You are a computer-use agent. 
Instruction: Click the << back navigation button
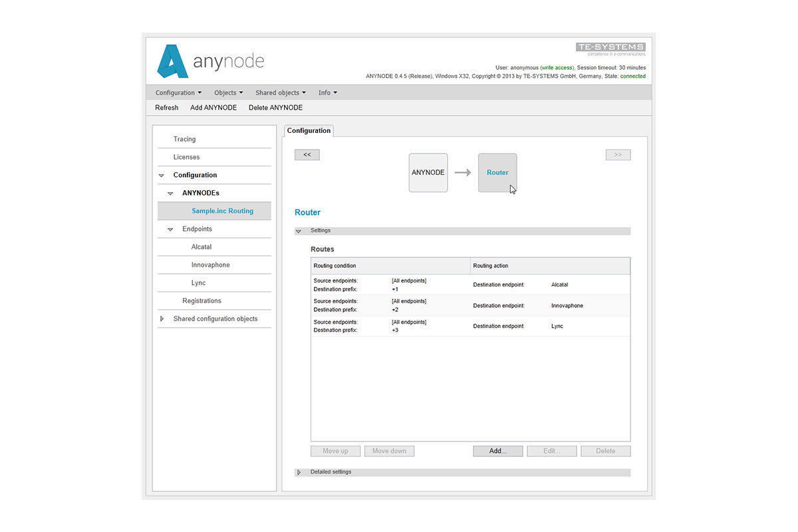coord(307,155)
